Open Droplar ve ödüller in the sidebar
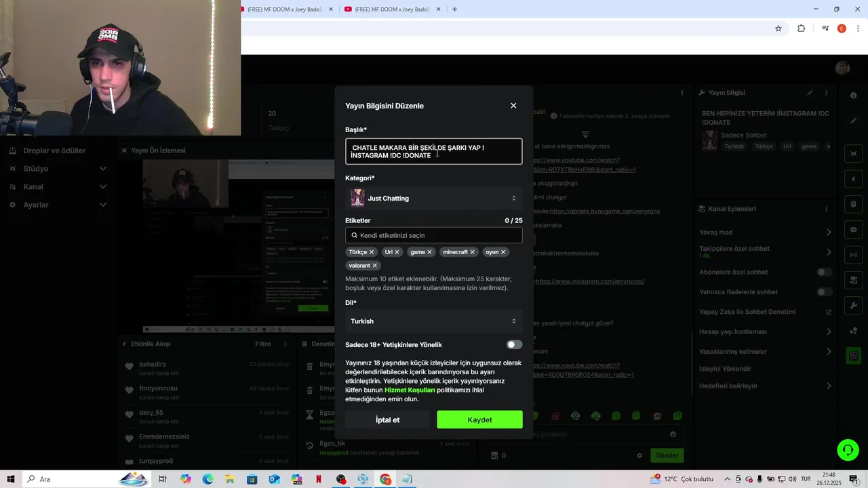 coord(54,150)
